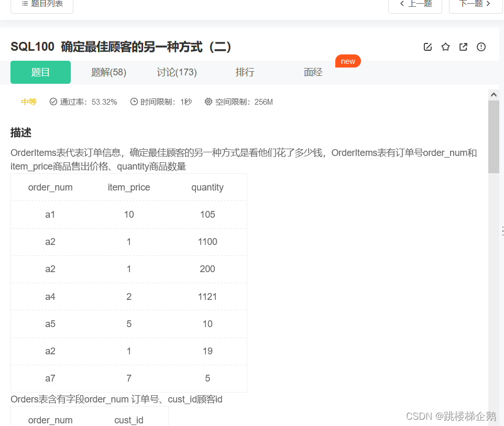Click the 通过率: 53.32% text
Screen dimensions: 504x426
click(89, 102)
